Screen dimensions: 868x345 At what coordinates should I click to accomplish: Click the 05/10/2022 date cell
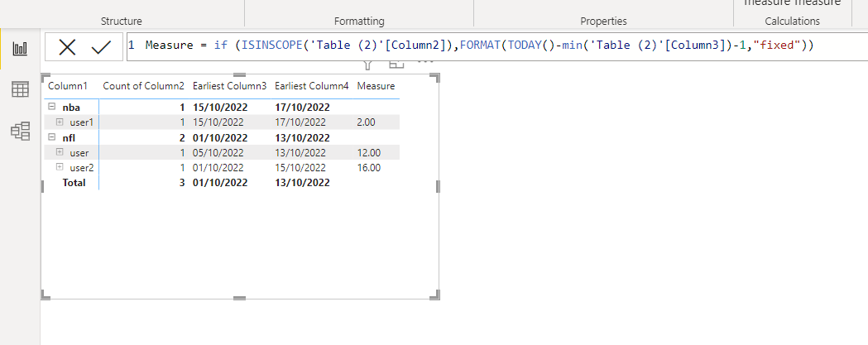click(218, 153)
